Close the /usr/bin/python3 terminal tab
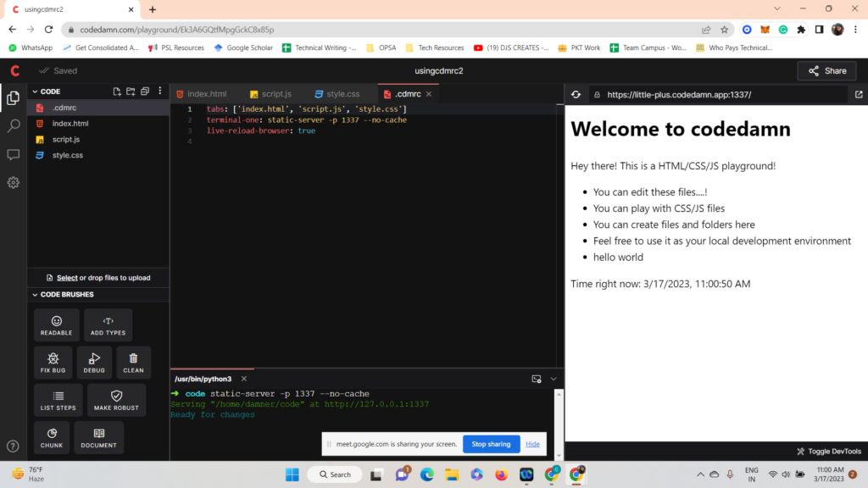 click(244, 379)
